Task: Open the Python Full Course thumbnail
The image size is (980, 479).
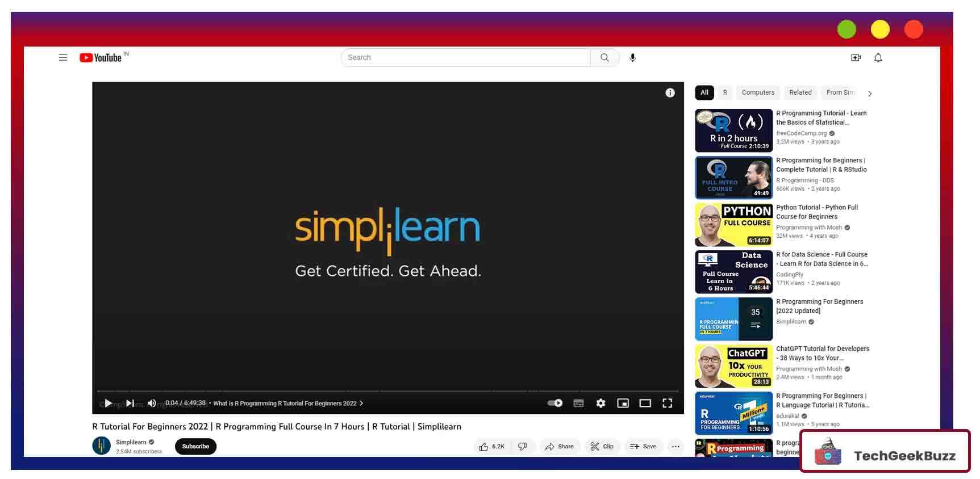Action: (733, 225)
